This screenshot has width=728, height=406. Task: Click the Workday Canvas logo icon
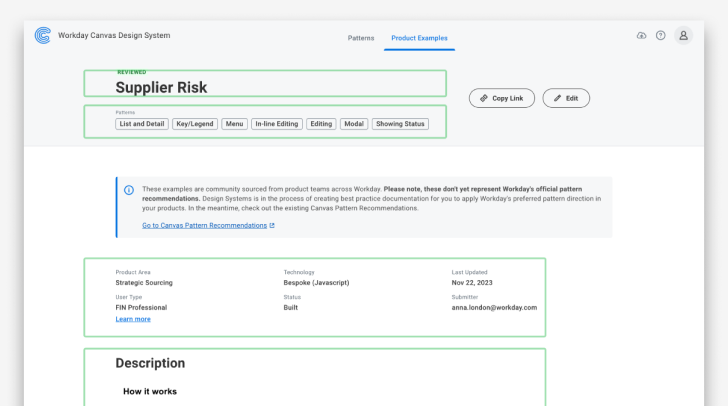click(x=42, y=35)
